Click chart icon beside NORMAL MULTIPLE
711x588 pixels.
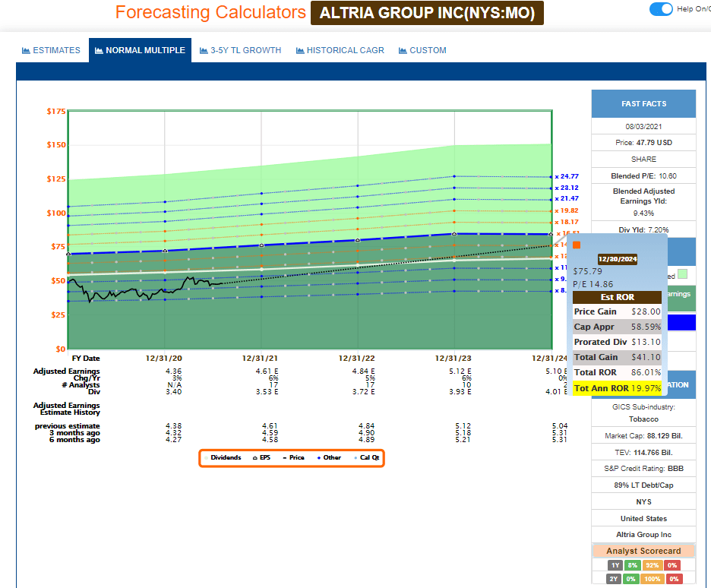[99, 50]
